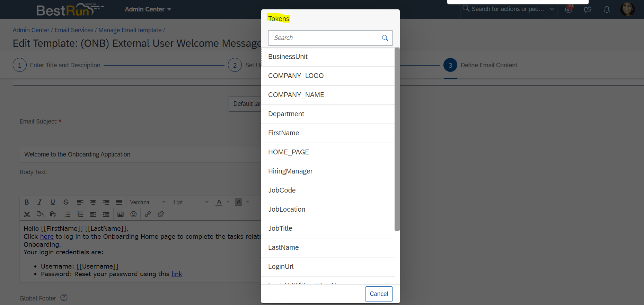Screen dimensions: 644x305
Task: Click the Tokens dialog scrollbar
Action: pyautogui.click(x=397, y=139)
